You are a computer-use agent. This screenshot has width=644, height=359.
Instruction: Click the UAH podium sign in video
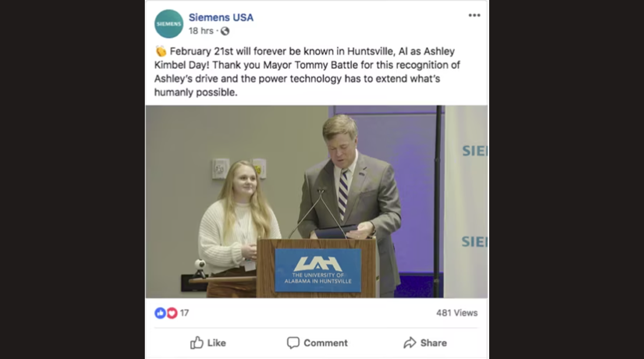318,270
